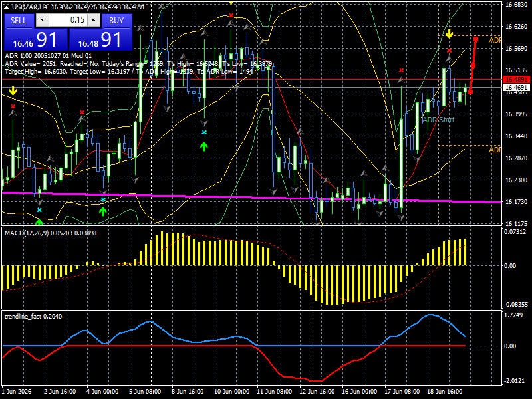Select top red square node of projection line
This screenshot has width=532, height=399.
(476, 39)
